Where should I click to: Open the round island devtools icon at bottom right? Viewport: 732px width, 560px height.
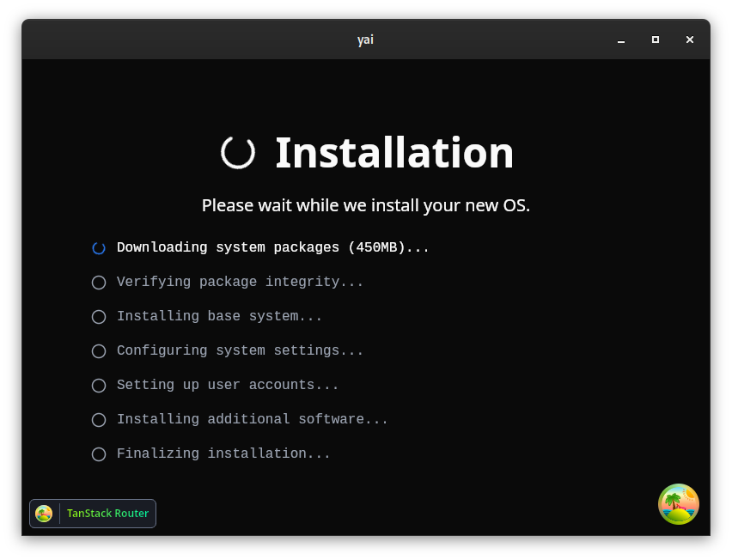click(x=679, y=504)
